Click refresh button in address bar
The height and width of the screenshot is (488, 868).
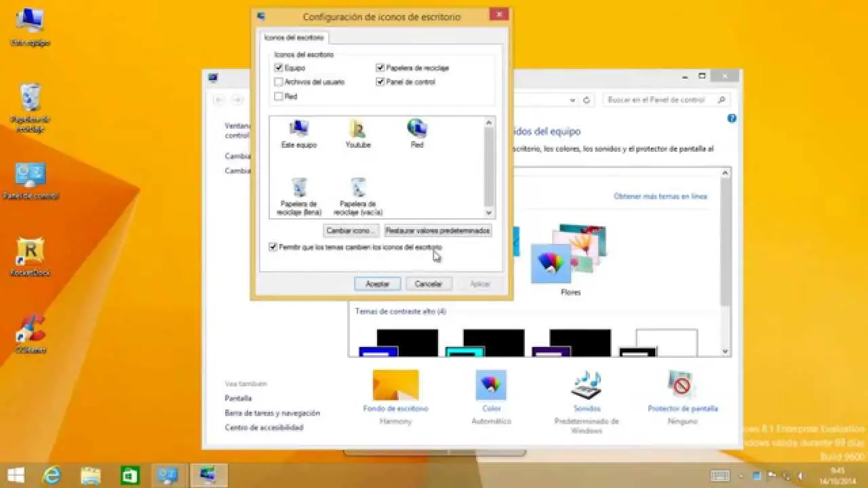pyautogui.click(x=587, y=100)
